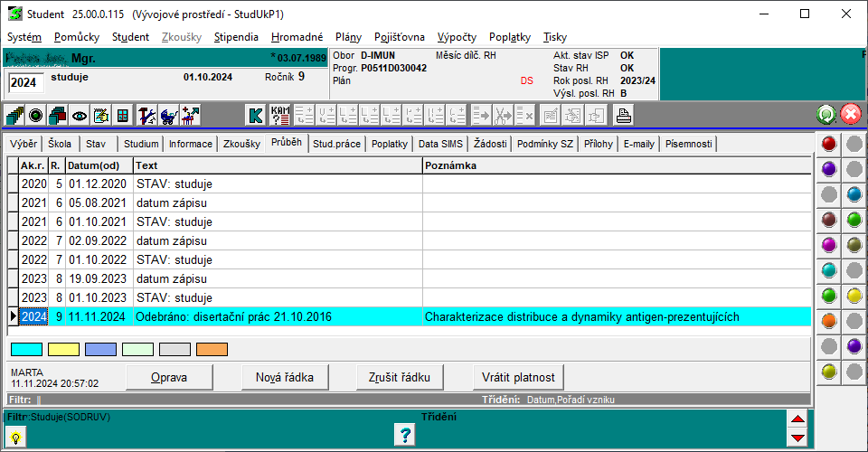Click the orange ball indicator button

tap(829, 320)
